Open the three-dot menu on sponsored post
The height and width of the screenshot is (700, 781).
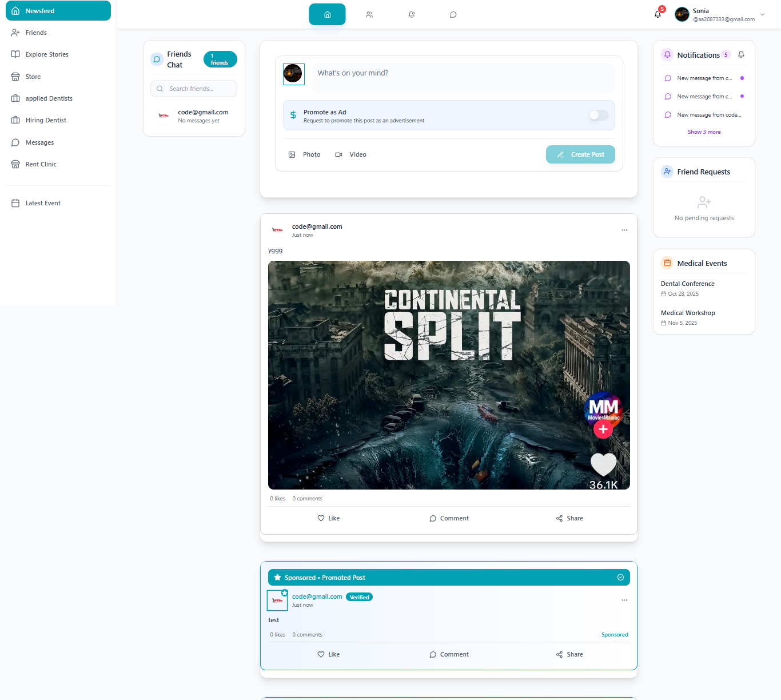pyautogui.click(x=624, y=600)
